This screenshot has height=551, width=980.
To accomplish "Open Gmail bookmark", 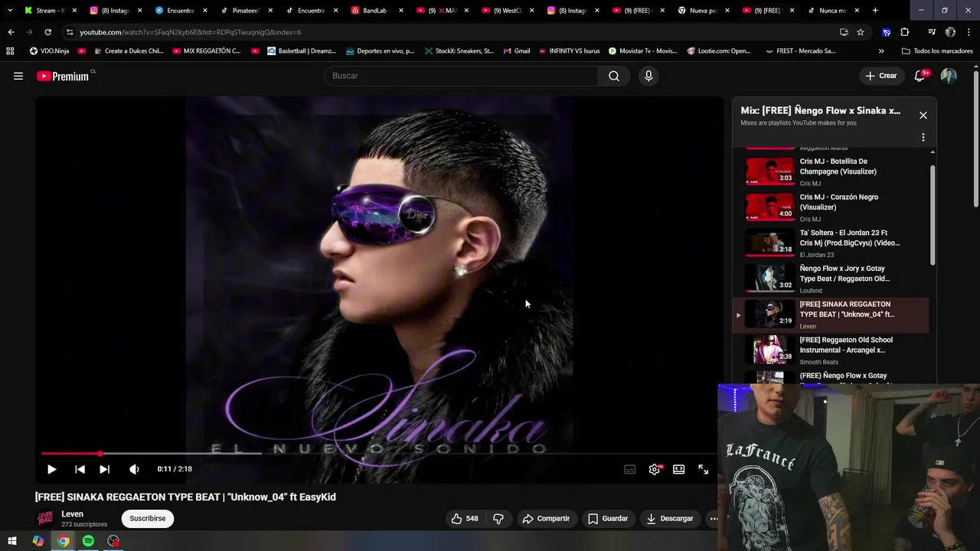I will pyautogui.click(x=516, y=51).
